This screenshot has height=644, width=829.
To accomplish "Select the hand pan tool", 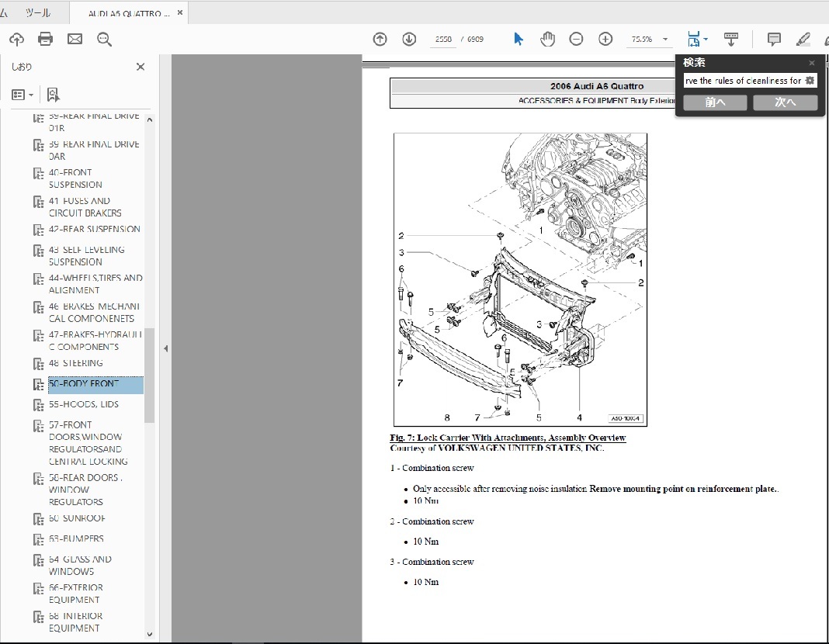I will click(x=547, y=39).
